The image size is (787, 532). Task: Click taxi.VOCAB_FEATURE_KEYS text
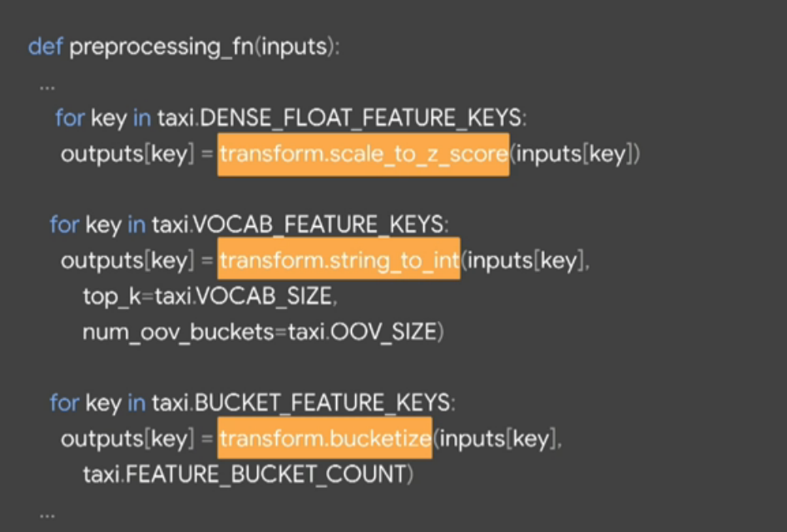click(x=300, y=225)
